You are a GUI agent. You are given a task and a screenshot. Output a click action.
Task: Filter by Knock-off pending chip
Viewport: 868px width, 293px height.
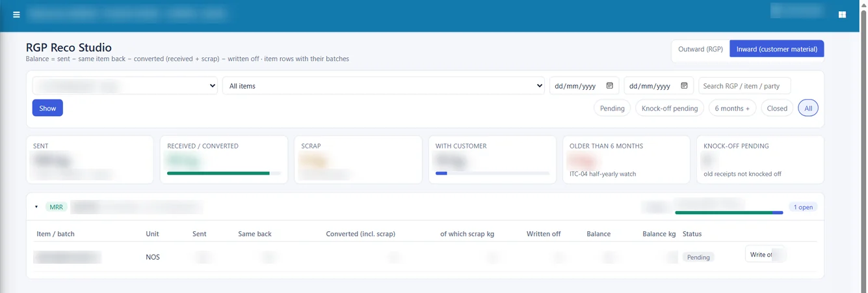click(x=670, y=108)
